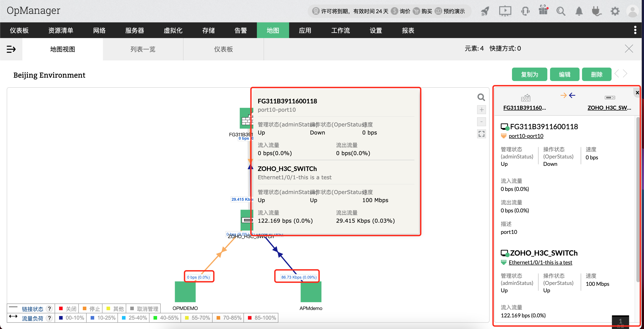
Task: Expand the left sidebar arrow menu
Action: [11, 49]
